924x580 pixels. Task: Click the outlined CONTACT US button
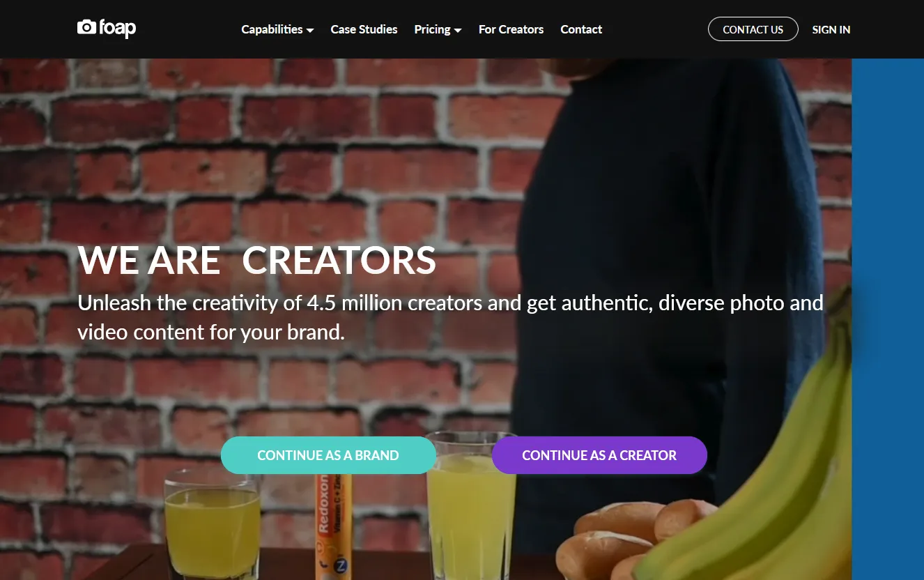tap(753, 29)
